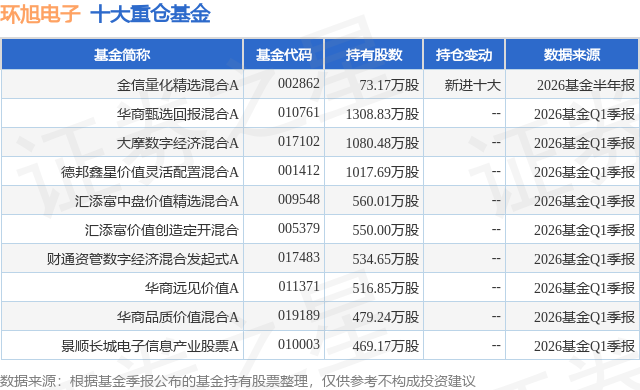Click the 2026基金半年报 source cell
Viewport: 640px width, 390px height.
586,85
